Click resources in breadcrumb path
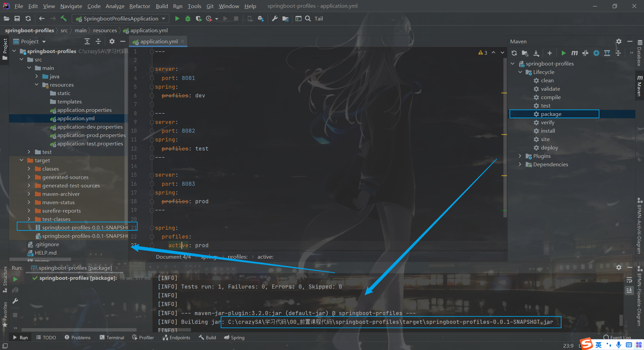 105,30
